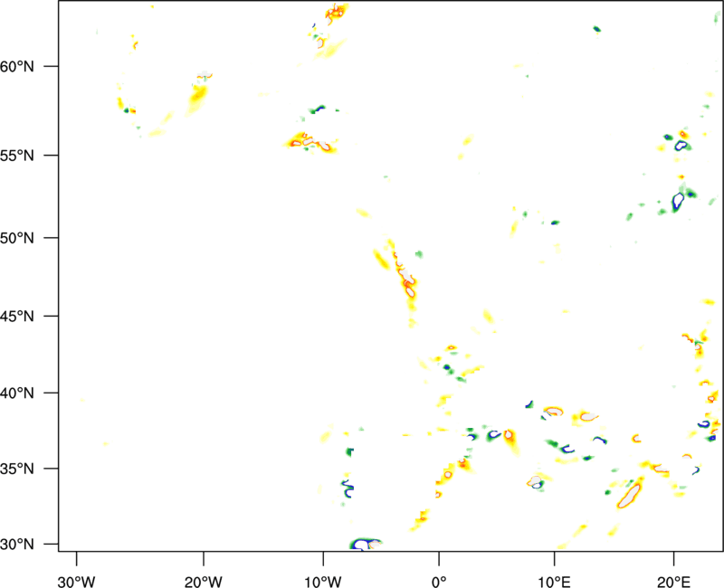724x588 pixels.
Task: Click the 20°E longitude label
Action: pos(673,582)
